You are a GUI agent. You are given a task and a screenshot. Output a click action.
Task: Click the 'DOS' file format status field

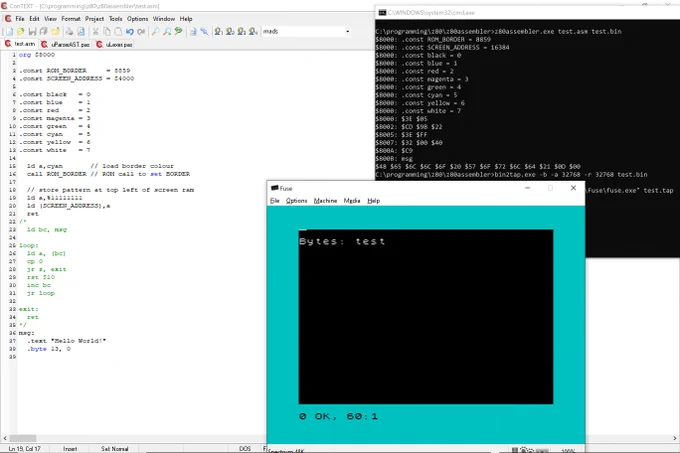[245, 449]
